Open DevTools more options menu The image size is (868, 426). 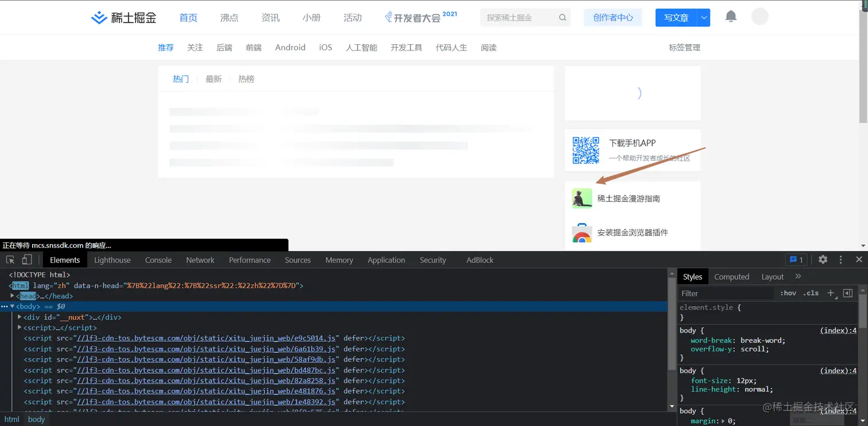pyautogui.click(x=841, y=260)
